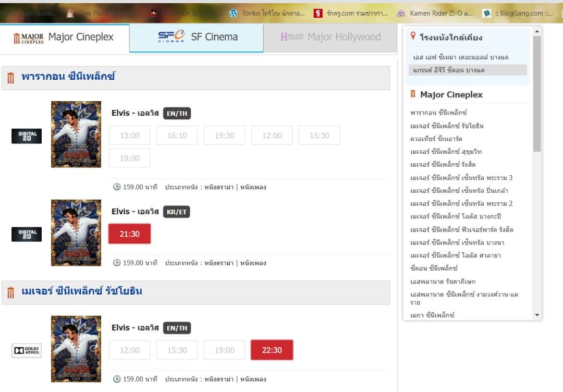Select the 12:00 showtime at พารากอน
Screen dimensions: 563x392
(272, 136)
